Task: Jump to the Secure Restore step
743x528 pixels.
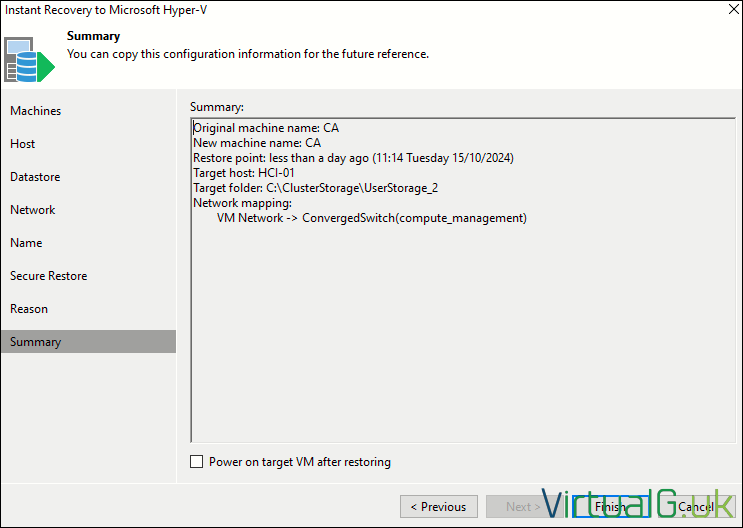Action: [x=49, y=276]
